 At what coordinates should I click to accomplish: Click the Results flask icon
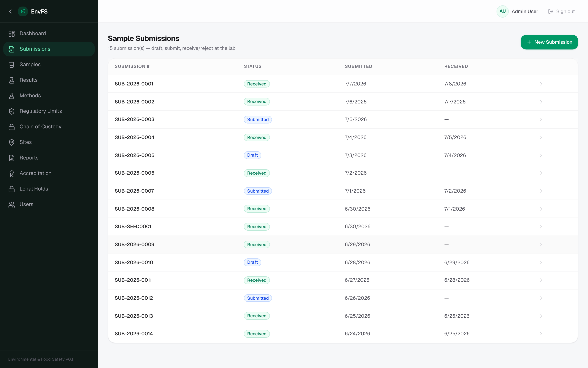pyautogui.click(x=12, y=80)
